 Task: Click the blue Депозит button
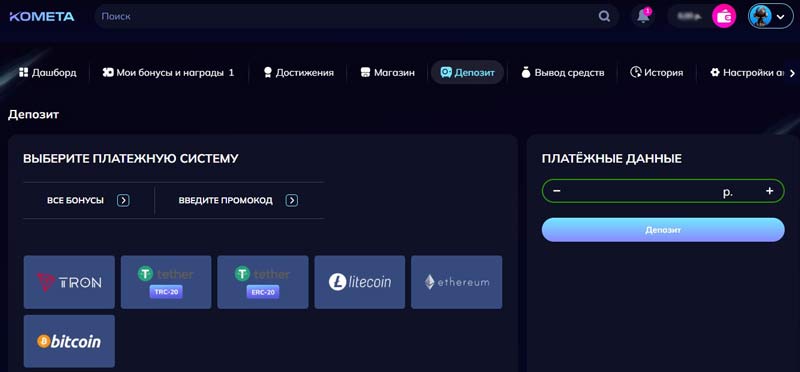point(663,230)
